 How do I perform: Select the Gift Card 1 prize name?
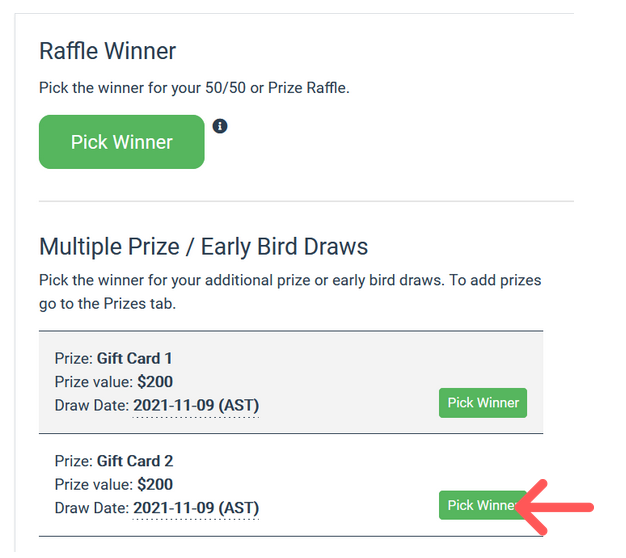135,358
